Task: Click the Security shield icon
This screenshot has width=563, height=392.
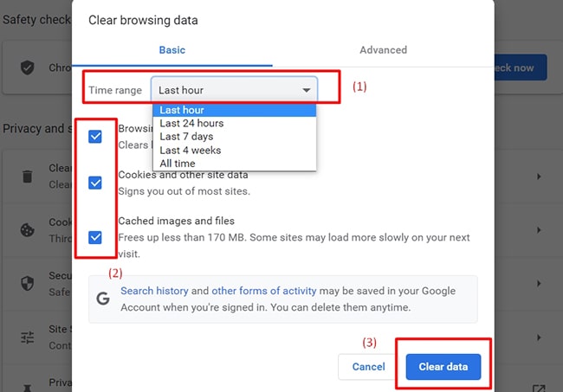Action: (28, 284)
